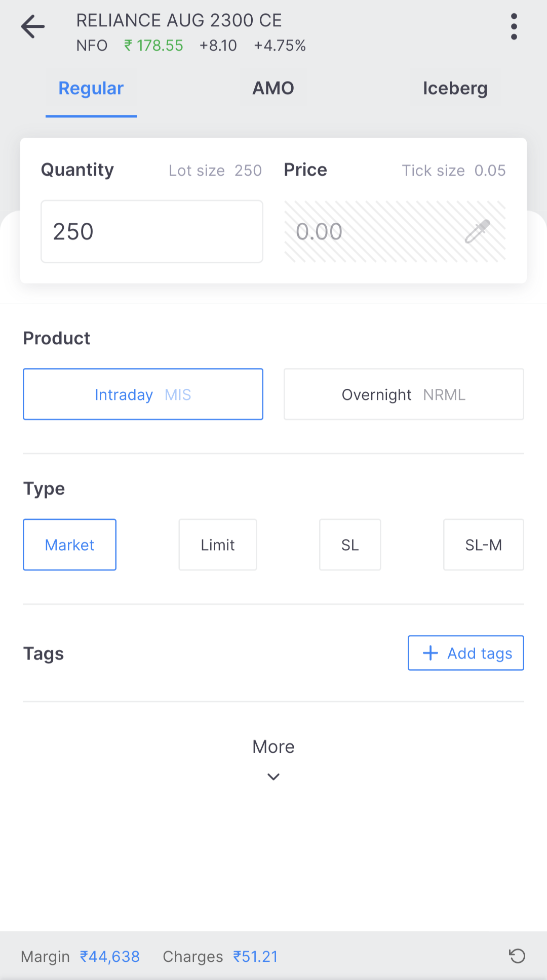The height and width of the screenshot is (980, 547).
Task: Click the disabled Price field
Action: tap(395, 231)
